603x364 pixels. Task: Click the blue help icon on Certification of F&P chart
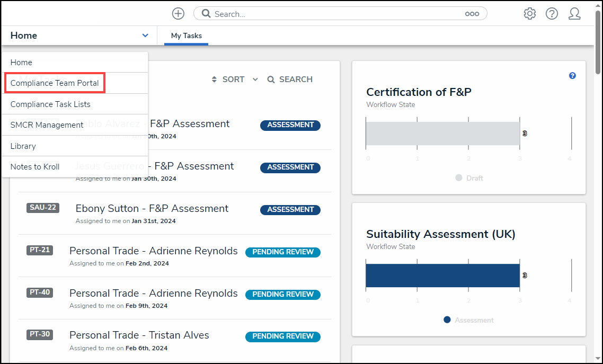tap(572, 76)
